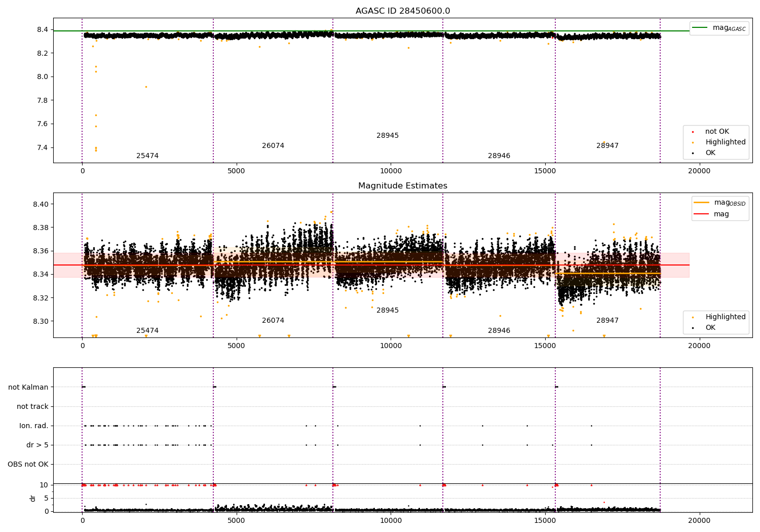Click x-axis tick 0 under Magnitude Estimates plot

82,346
